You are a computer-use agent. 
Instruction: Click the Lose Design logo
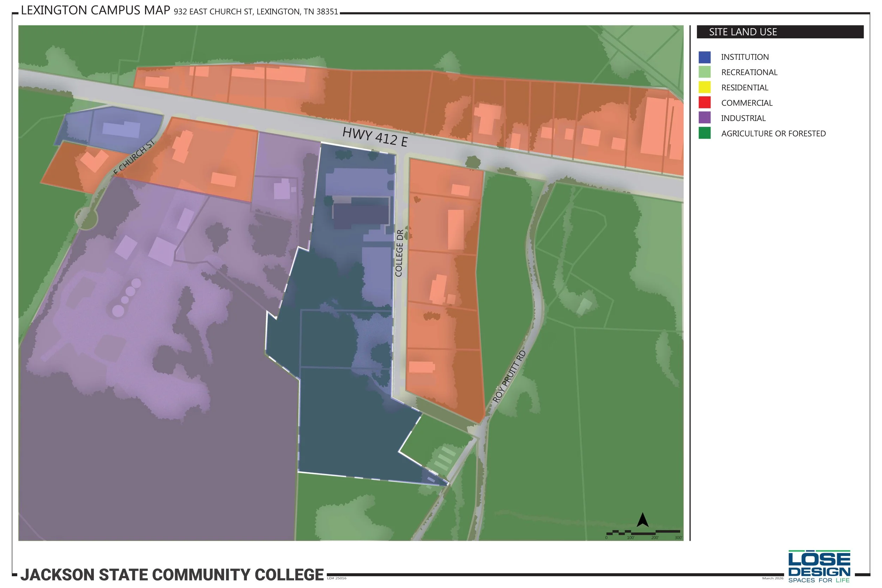pyautogui.click(x=819, y=566)
